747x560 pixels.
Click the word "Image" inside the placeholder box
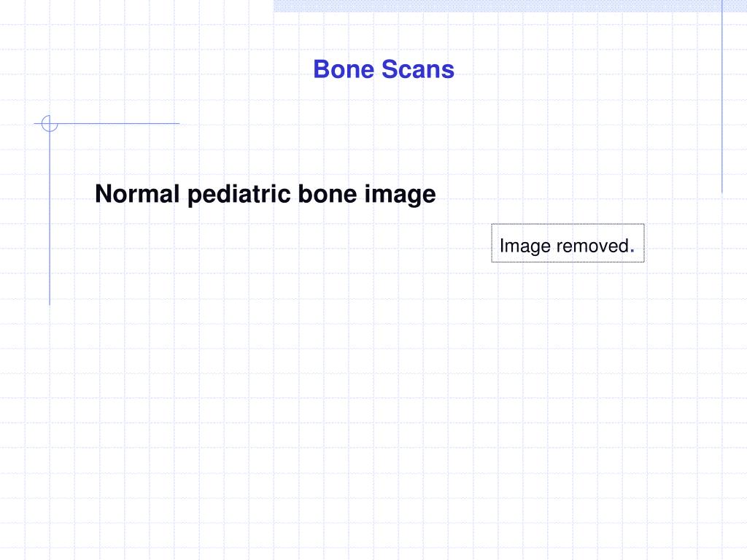[525, 246]
